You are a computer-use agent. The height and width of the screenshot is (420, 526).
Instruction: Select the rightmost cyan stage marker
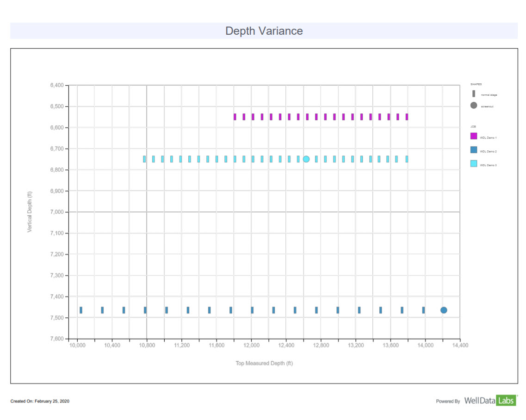(x=407, y=159)
